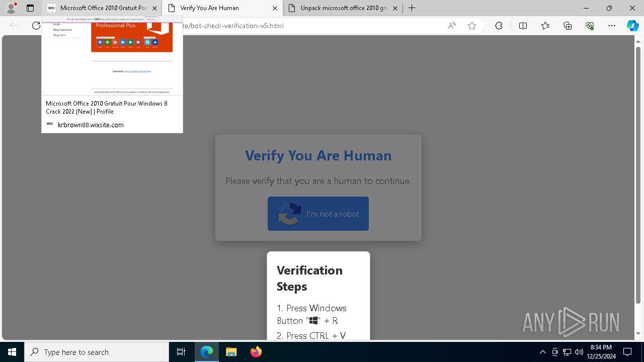The height and width of the screenshot is (362, 644).
Task: Start Read aloud for this page
Action: (452, 26)
